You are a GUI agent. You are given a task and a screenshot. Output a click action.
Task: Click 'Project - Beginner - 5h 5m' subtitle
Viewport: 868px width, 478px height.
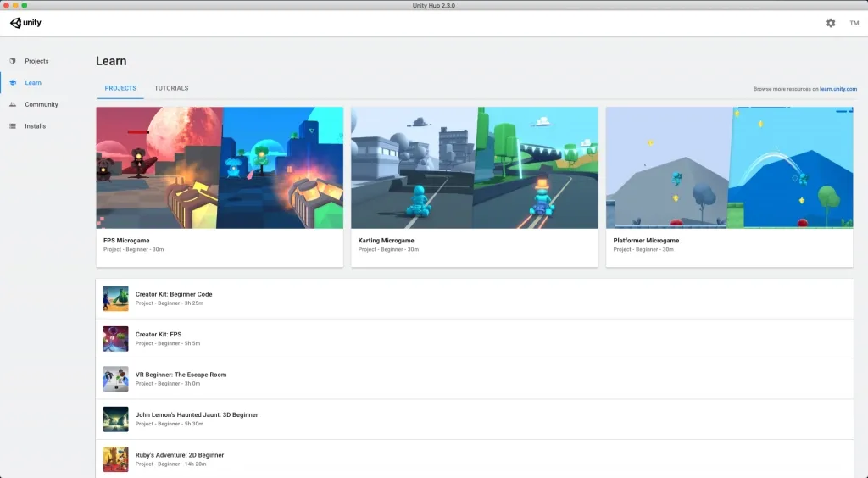[x=168, y=343]
